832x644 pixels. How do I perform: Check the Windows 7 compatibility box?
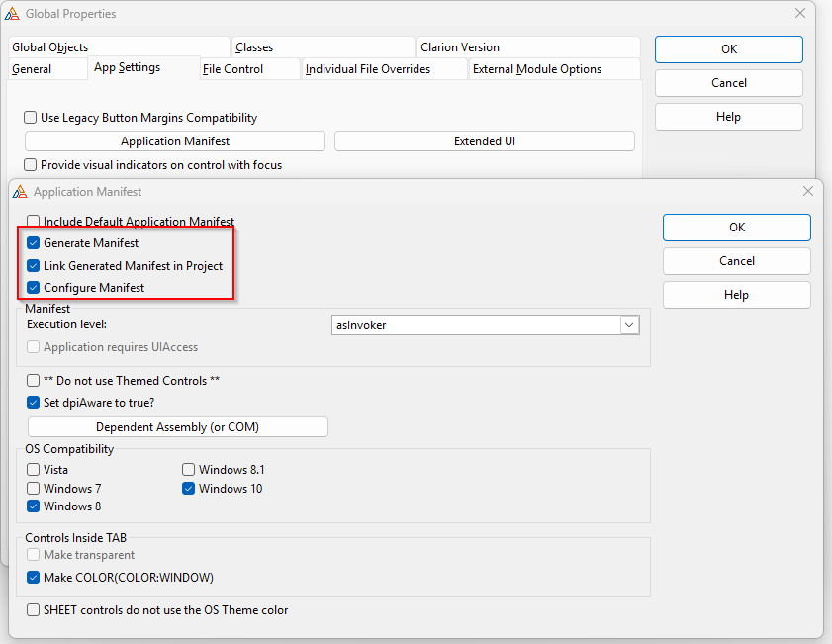(x=34, y=489)
